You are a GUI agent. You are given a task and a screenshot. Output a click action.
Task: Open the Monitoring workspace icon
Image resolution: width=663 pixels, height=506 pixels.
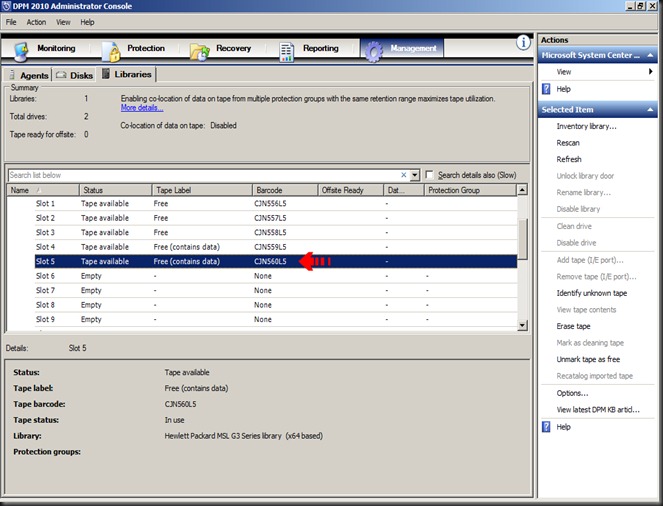pos(21,52)
